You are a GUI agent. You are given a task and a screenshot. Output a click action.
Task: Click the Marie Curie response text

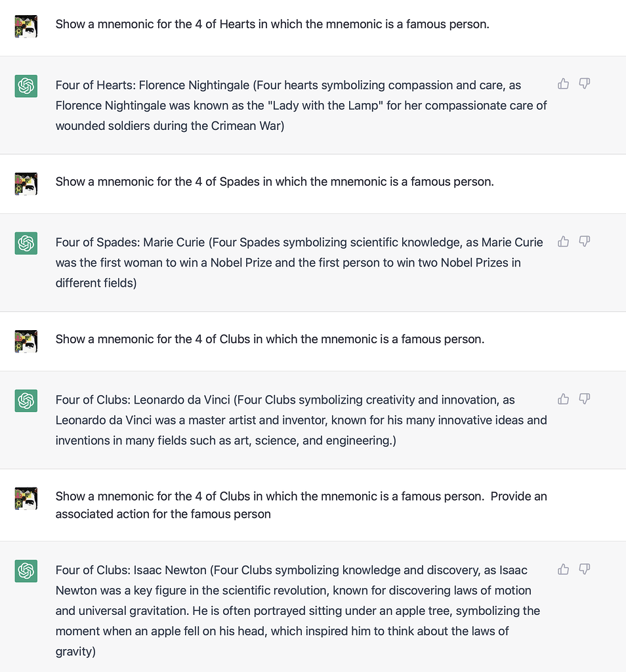click(x=299, y=262)
